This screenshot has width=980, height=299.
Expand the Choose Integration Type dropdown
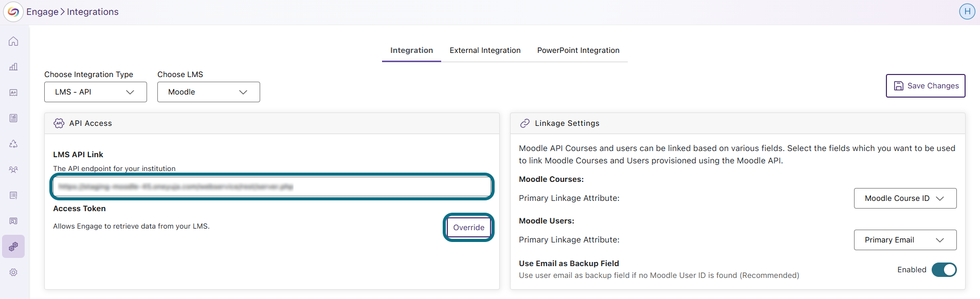tap(96, 92)
